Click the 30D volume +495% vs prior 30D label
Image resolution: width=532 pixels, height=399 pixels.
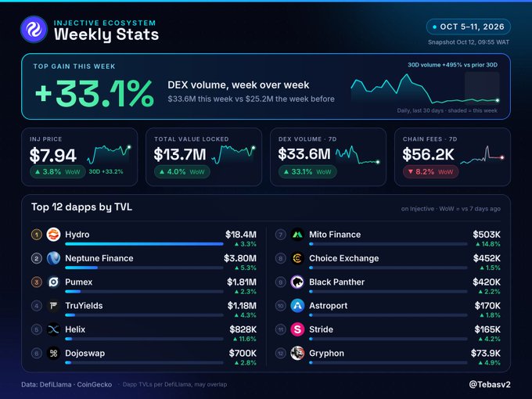453,65
